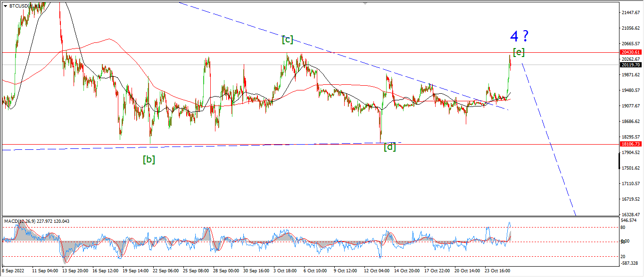644x277 pixels.
Task: Select the green [b] wave label
Action: (149, 159)
